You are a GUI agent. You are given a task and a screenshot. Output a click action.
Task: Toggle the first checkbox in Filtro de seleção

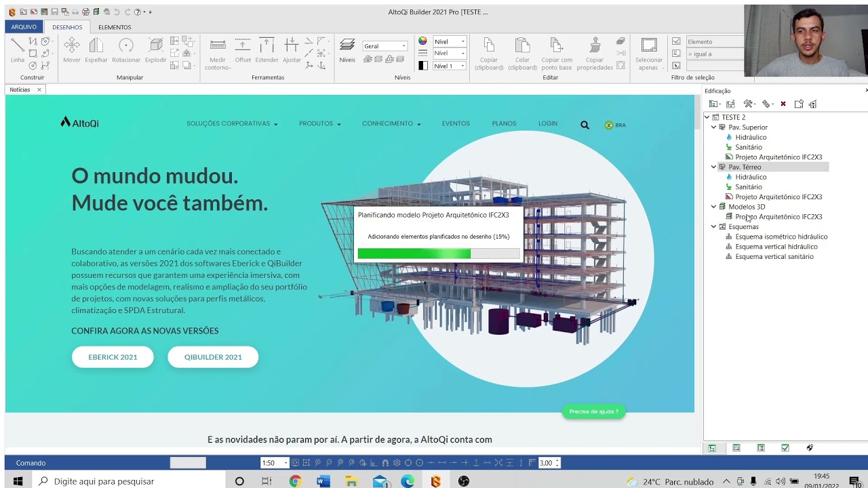676,41
